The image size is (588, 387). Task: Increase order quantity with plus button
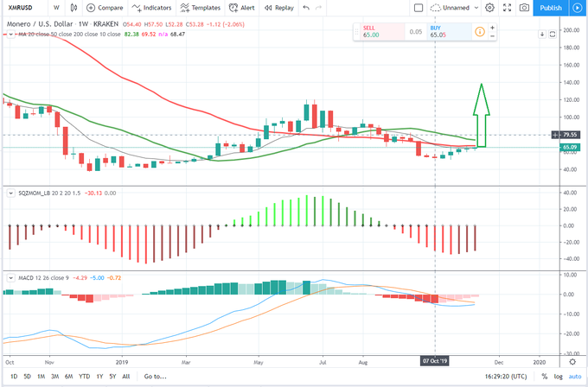pyautogui.click(x=492, y=28)
